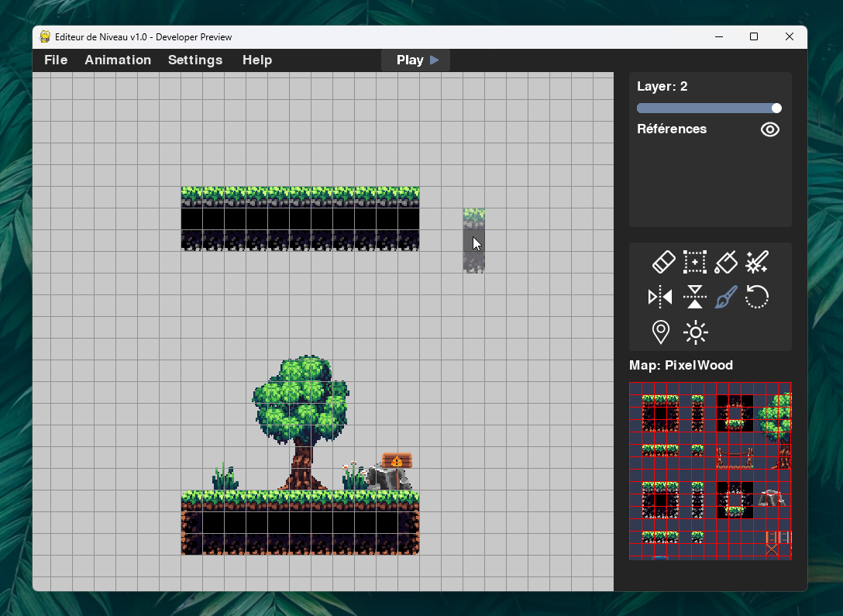Select the rope bridge in the tileset
This screenshot has width=843, height=616.
(x=735, y=457)
